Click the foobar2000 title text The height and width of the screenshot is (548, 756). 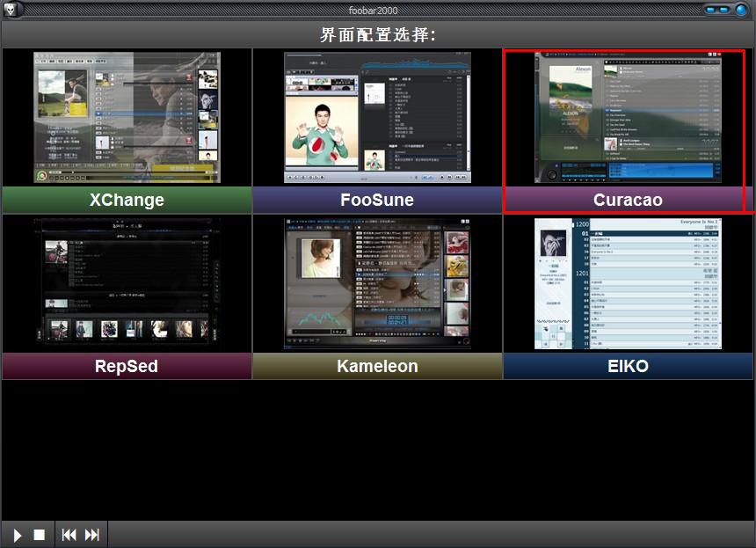(x=373, y=10)
